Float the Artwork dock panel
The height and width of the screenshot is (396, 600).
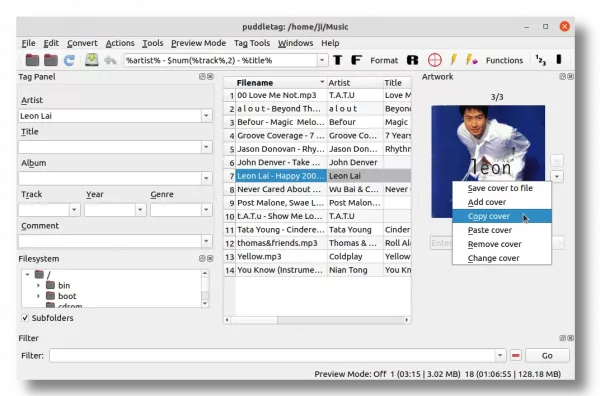click(x=562, y=77)
